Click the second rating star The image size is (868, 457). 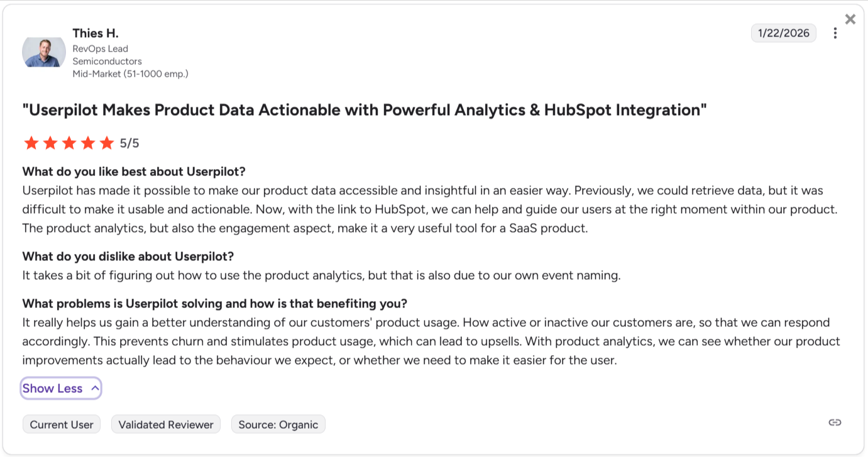tap(50, 143)
